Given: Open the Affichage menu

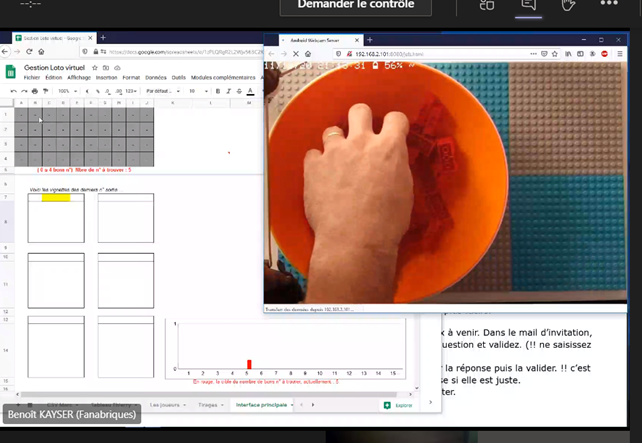Looking at the screenshot, I should click(x=79, y=77).
